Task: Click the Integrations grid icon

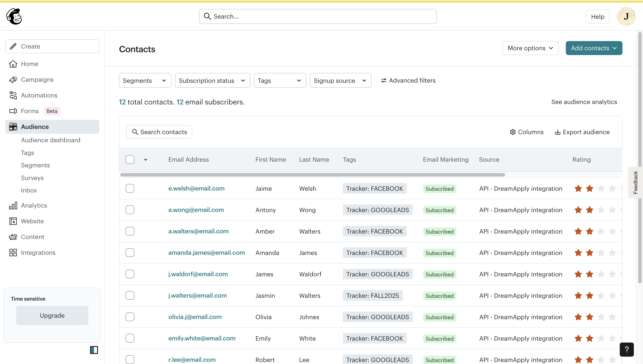Action: pos(13,253)
